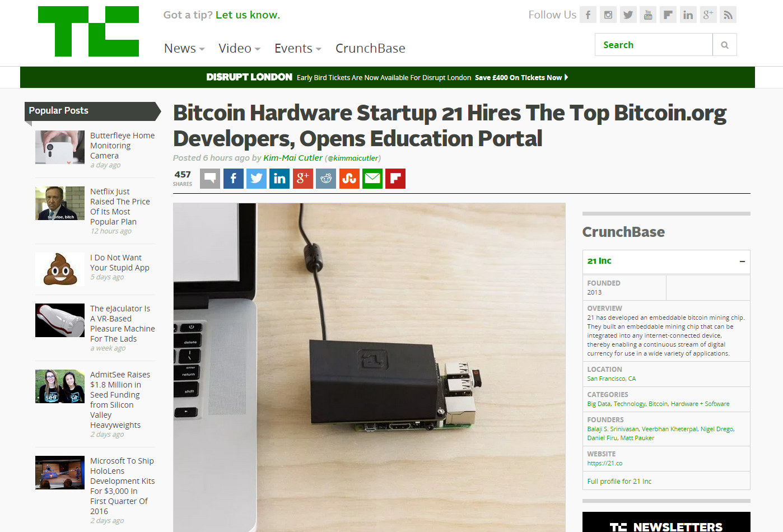
Task: Follow TechCrunch on Instagram header icon
Action: point(608,15)
